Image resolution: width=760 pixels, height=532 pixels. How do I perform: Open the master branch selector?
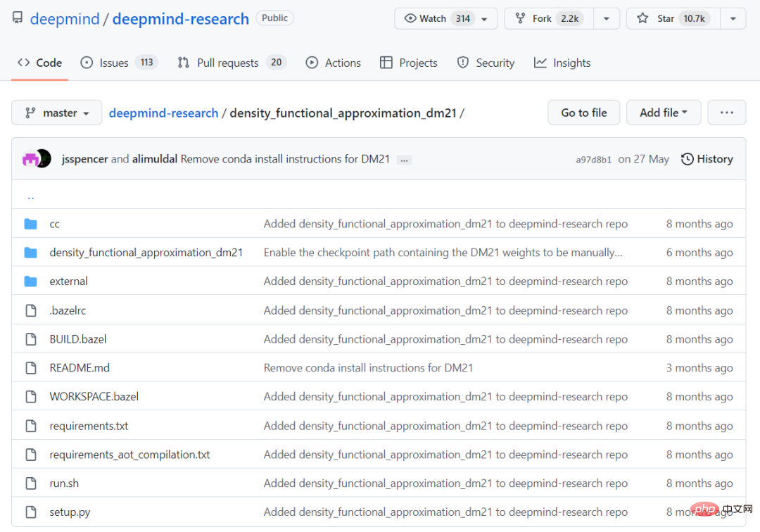(57, 113)
